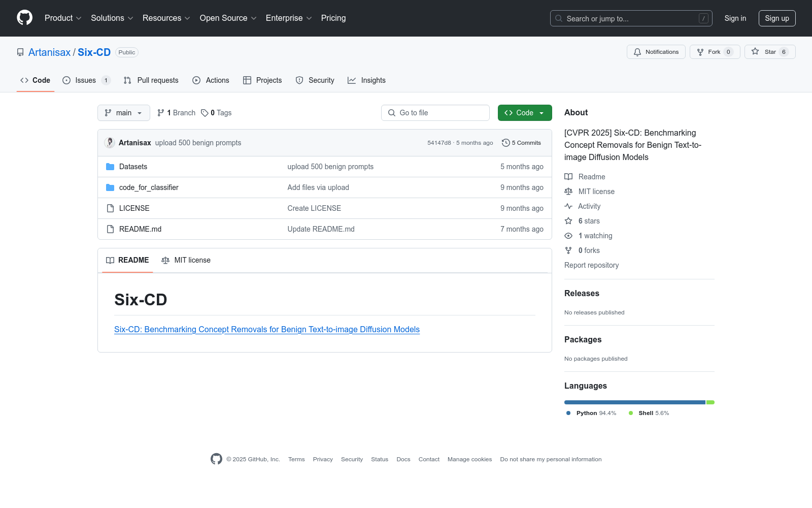Click the star icon beside 6 stars
The width and height of the screenshot is (812, 508).
[x=568, y=221]
